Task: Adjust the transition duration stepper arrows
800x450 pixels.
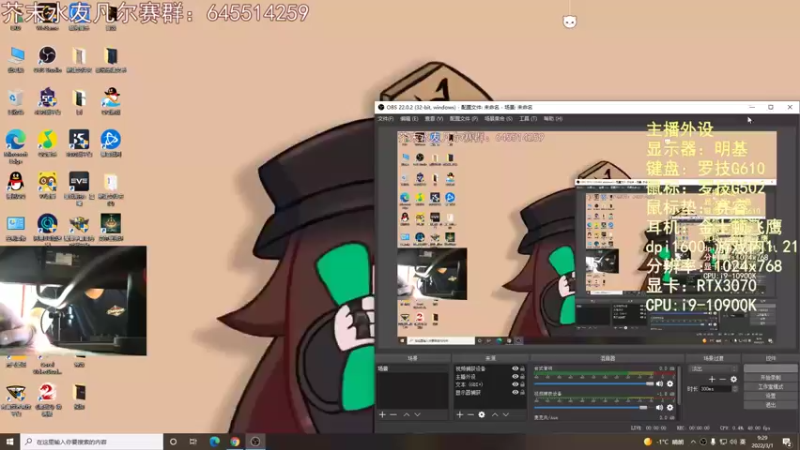Action: coord(735,389)
